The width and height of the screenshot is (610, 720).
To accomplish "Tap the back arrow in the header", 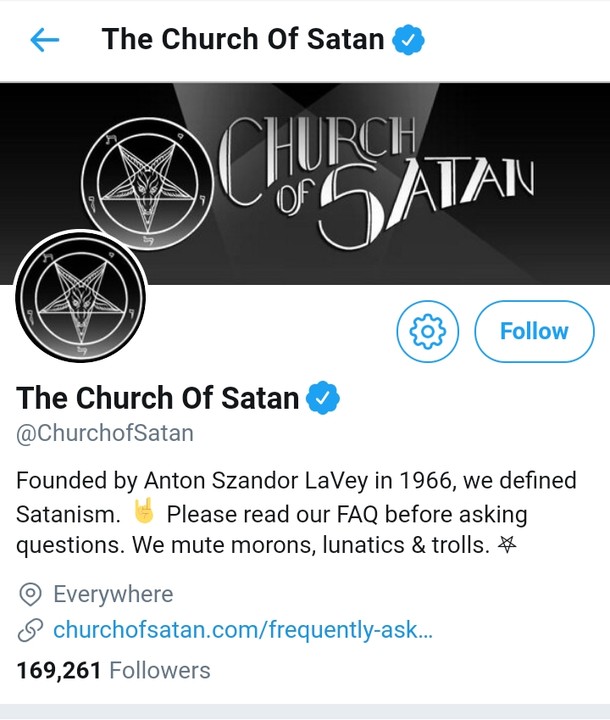I will click(x=45, y=40).
